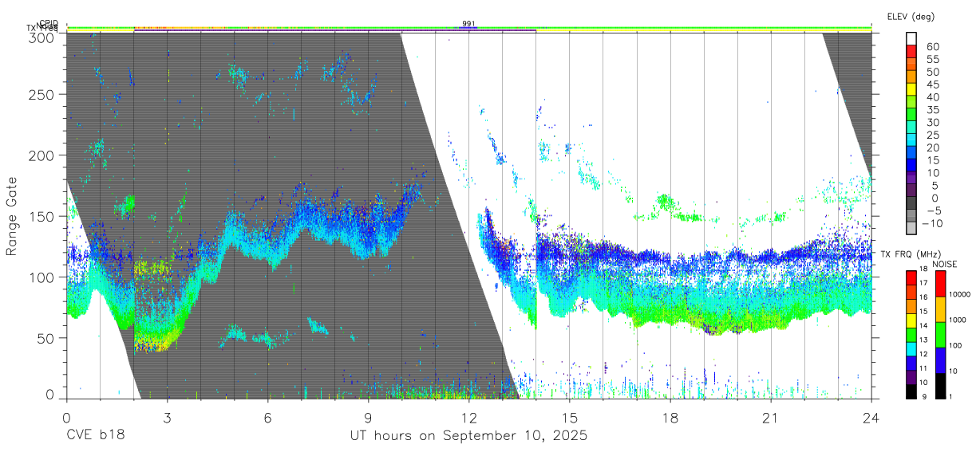This screenshot has width=980, height=452.
Task: Click the red swatch in NOISE color bar
Action: pos(940,284)
